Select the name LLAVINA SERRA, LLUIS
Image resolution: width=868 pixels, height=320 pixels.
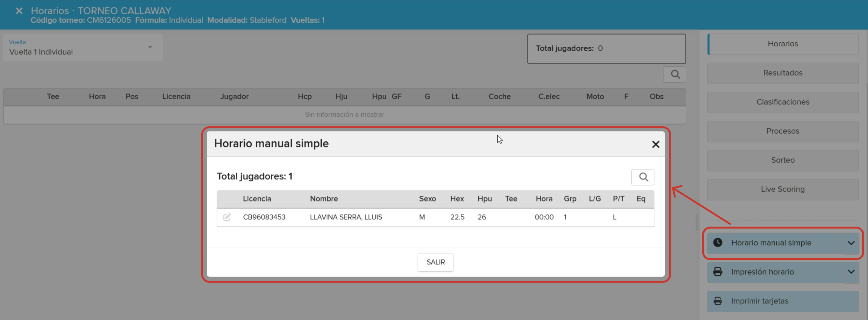pyautogui.click(x=346, y=217)
